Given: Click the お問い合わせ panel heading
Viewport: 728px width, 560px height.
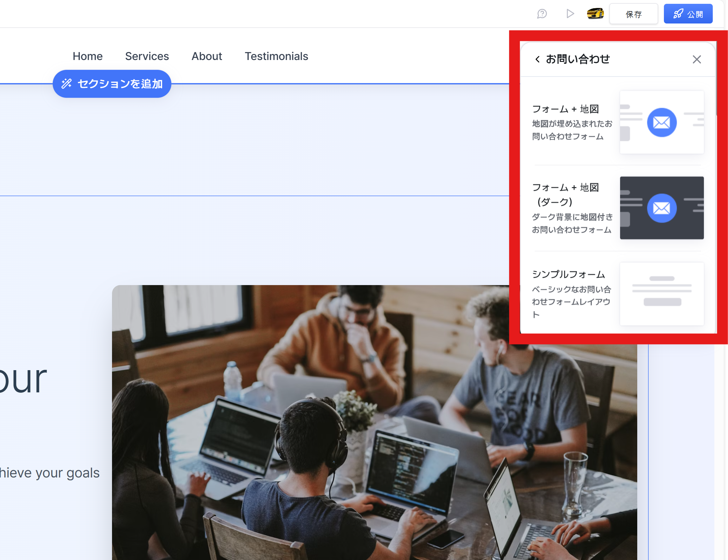Looking at the screenshot, I should pyautogui.click(x=578, y=59).
